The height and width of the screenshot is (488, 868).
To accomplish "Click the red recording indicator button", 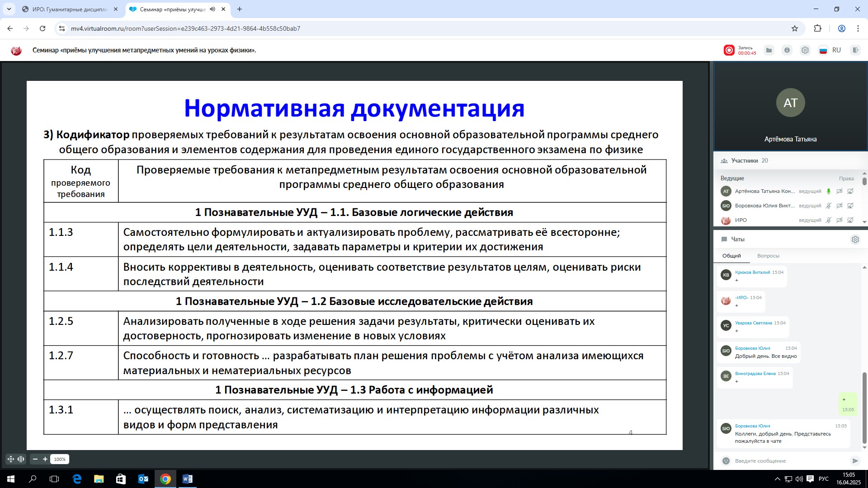I will pyautogui.click(x=729, y=50).
